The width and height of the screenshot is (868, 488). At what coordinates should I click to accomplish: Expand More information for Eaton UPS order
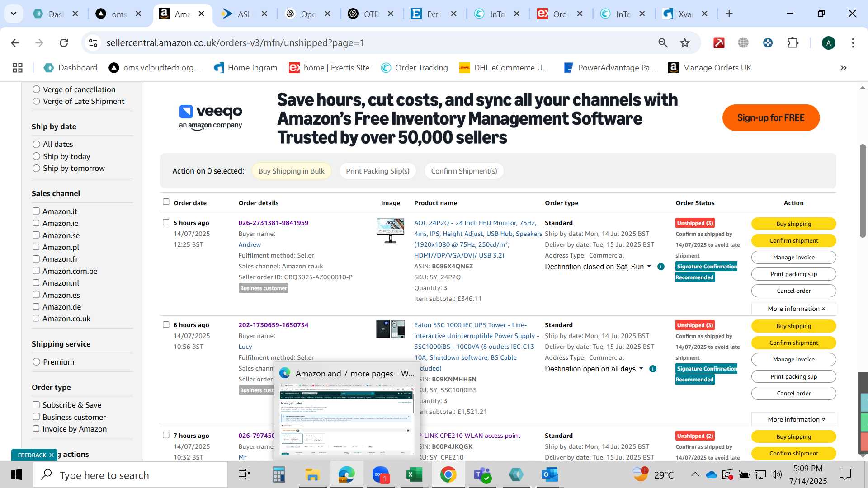(793, 419)
